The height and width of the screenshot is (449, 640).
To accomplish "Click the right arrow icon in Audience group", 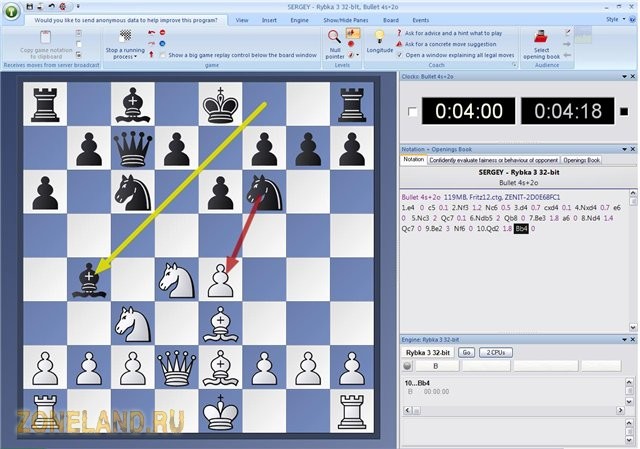I will (x=567, y=44).
